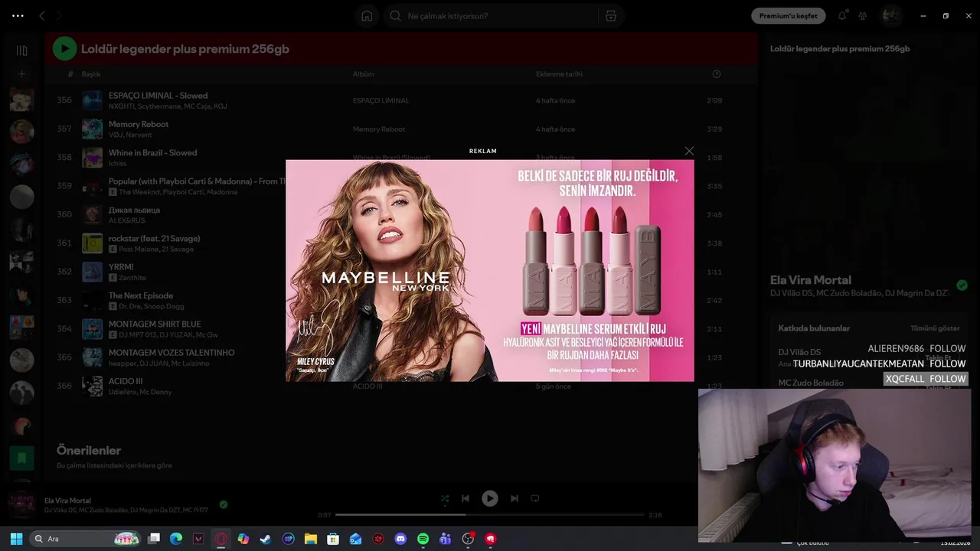Sort by the duration clock icon
This screenshot has width=980, height=551.
click(717, 74)
